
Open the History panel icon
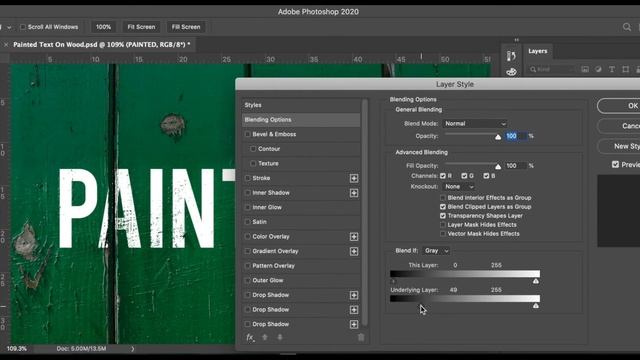pos(511,56)
